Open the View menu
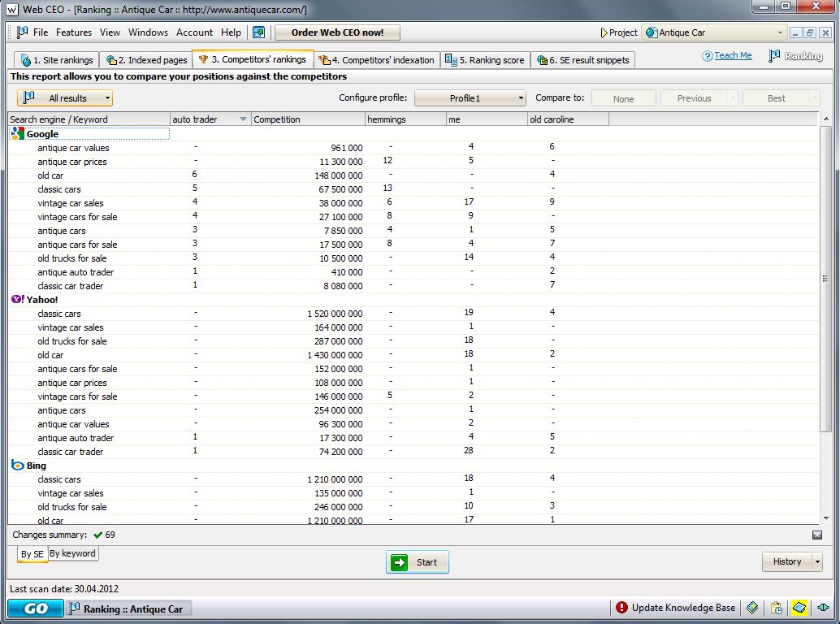 pos(110,32)
